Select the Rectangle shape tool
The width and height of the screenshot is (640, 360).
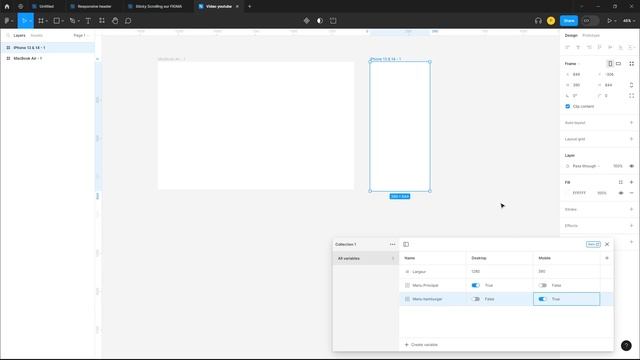coord(57,20)
